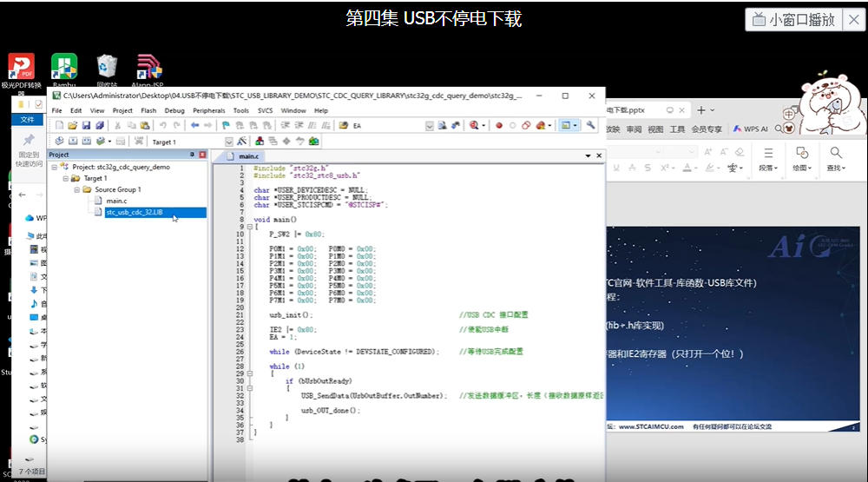The height and width of the screenshot is (482, 868).
Task: Open Configuration wrench icon
Action: [590, 125]
